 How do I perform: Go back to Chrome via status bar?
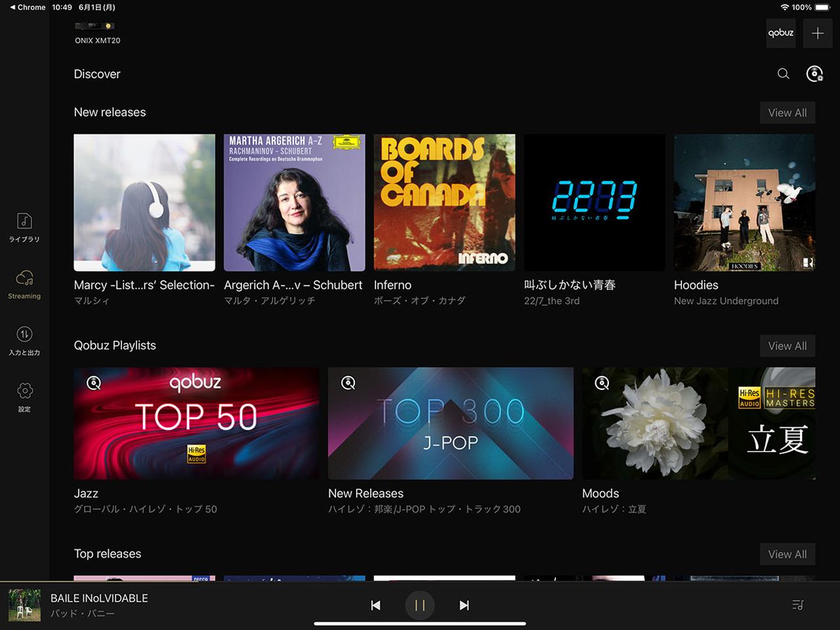(28, 7)
